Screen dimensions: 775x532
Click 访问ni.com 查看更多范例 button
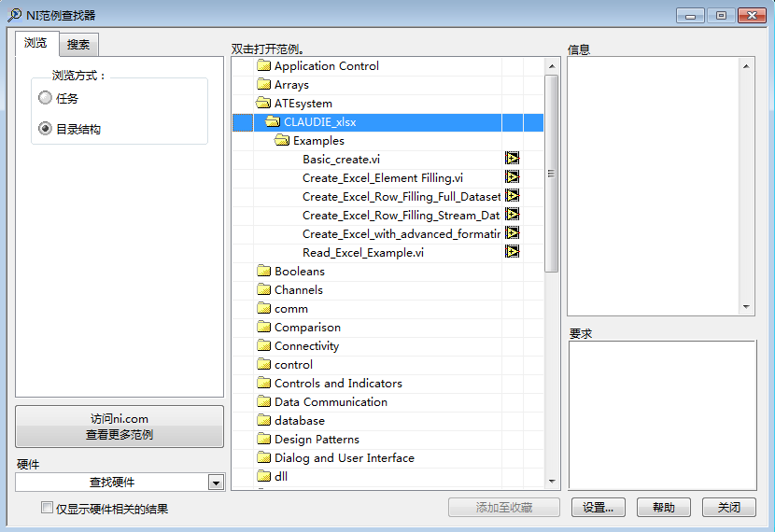point(120,427)
